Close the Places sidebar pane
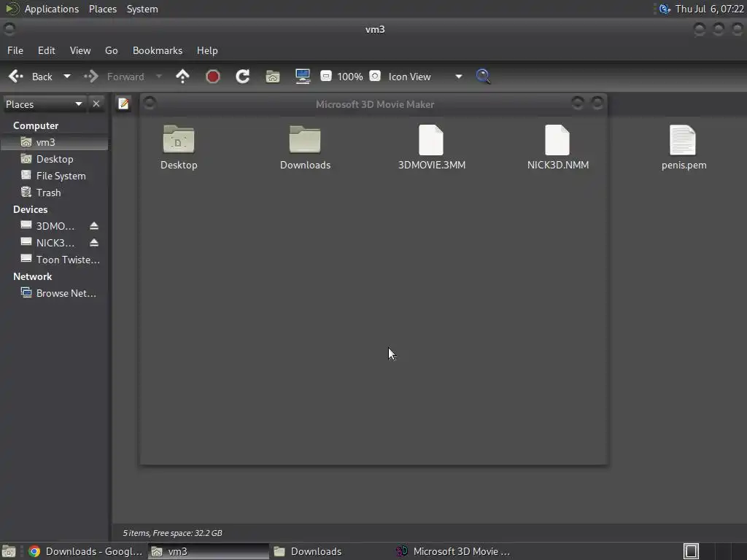This screenshot has width=747, height=560. click(x=96, y=104)
